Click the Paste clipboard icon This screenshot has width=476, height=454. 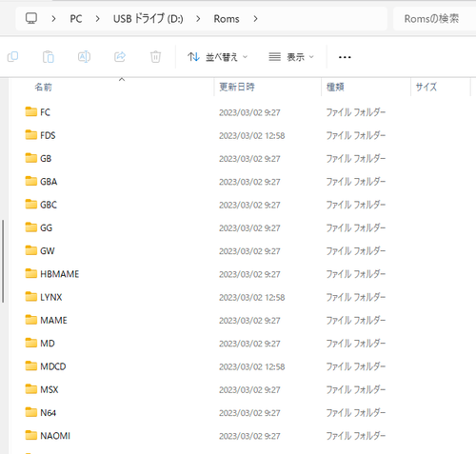pyautogui.click(x=49, y=57)
